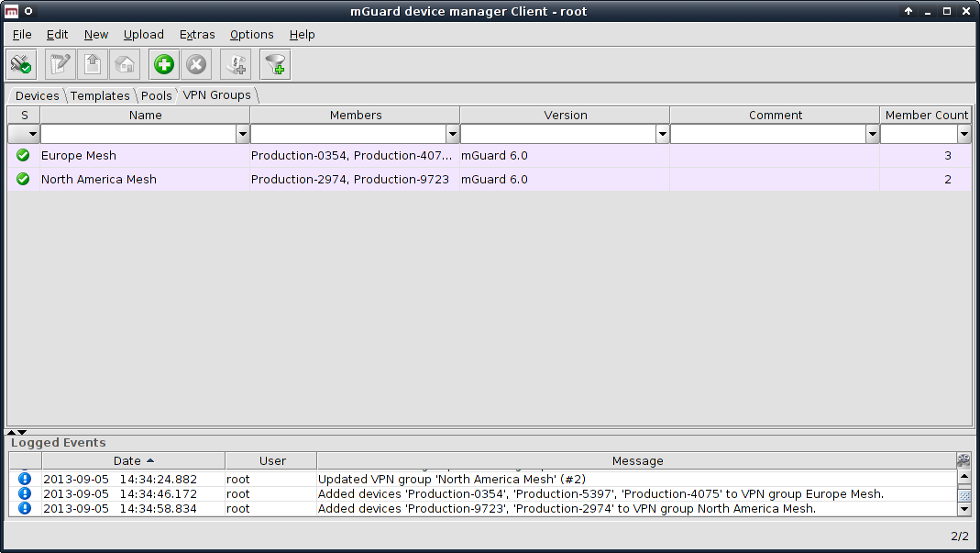Click the house toolbar icon
The image size is (980, 553).
[125, 64]
